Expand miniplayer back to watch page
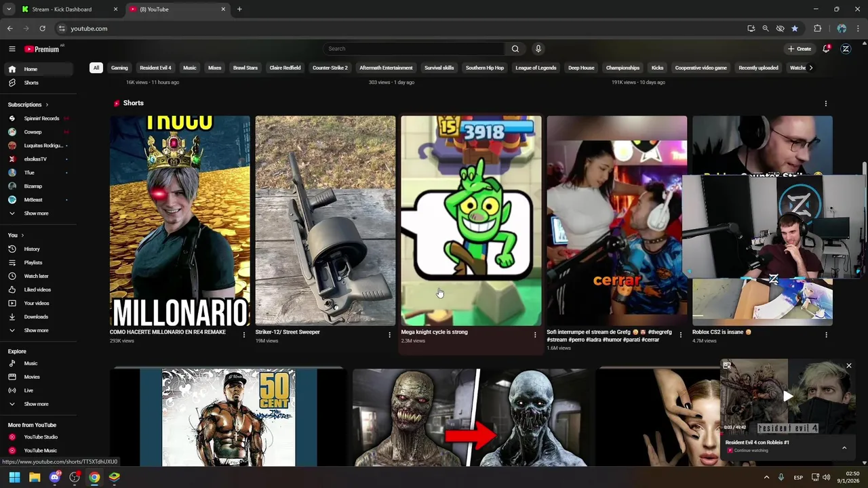This screenshot has height=488, width=868. pos(727,366)
